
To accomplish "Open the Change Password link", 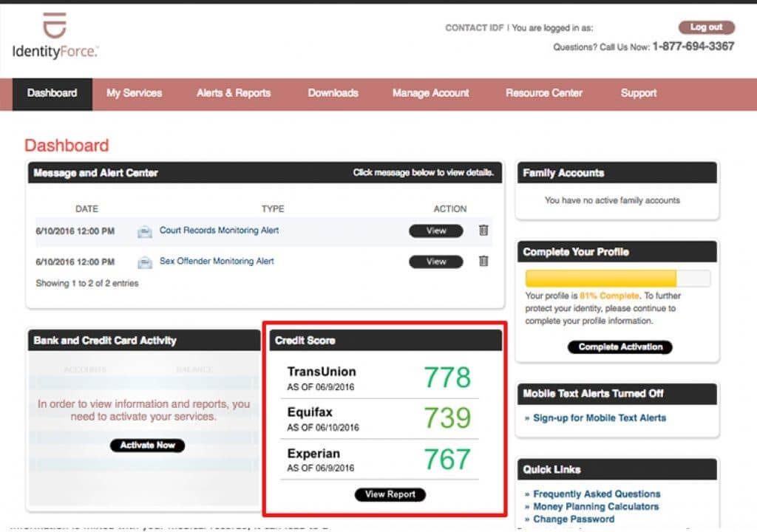I will click(574, 519).
